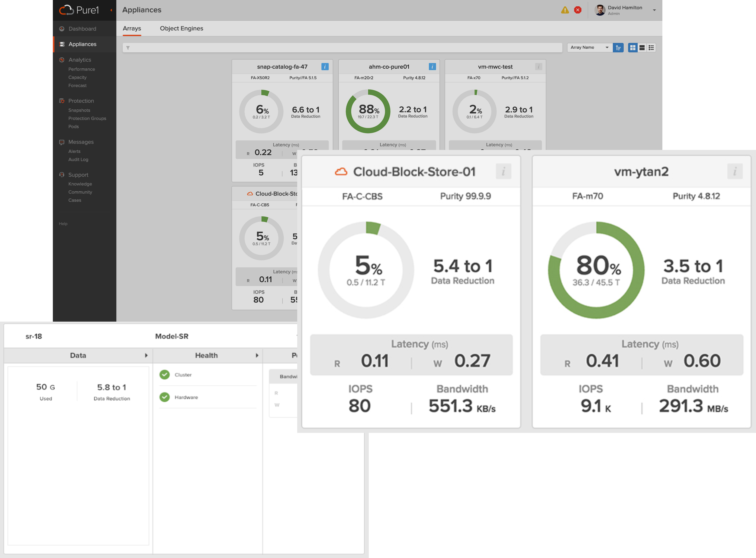Expand the Data column arrow
Screen dimensions: 756x558
146,355
